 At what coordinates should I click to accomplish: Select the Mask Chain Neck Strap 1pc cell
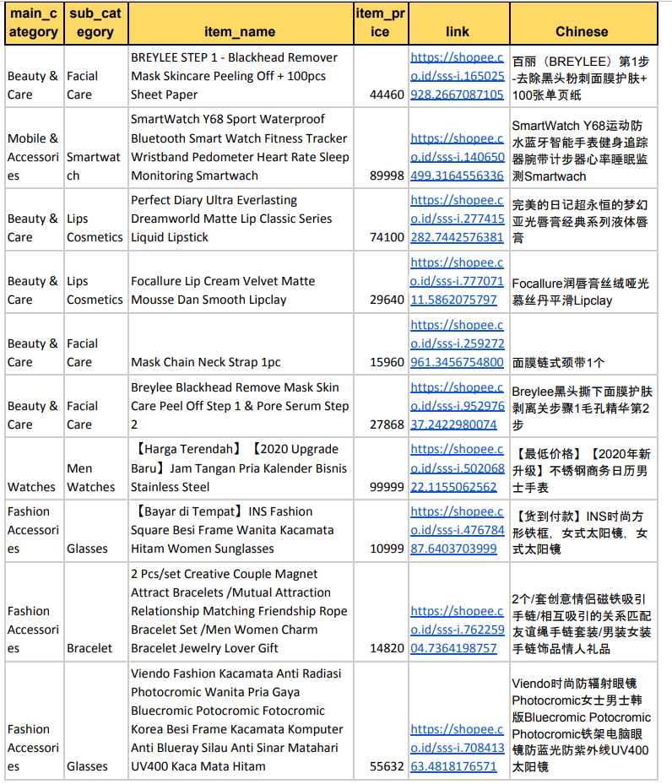(241, 344)
